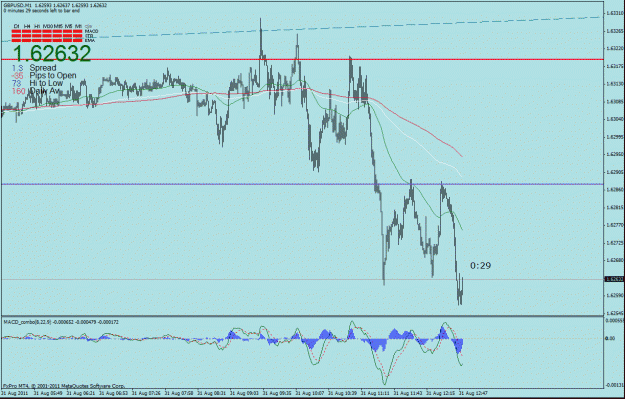This screenshot has height=399, width=625.
Task: Click the MACD row label of signal grid
Action: tap(91, 31)
